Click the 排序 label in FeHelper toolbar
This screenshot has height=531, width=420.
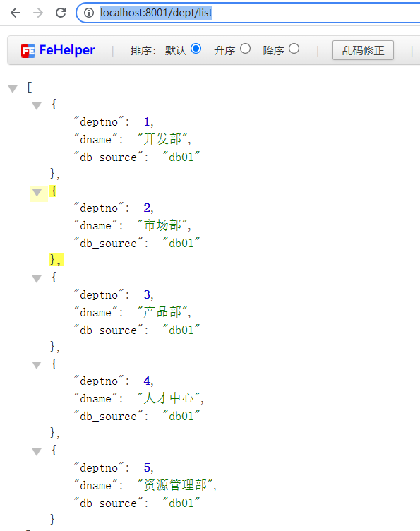coord(143,51)
